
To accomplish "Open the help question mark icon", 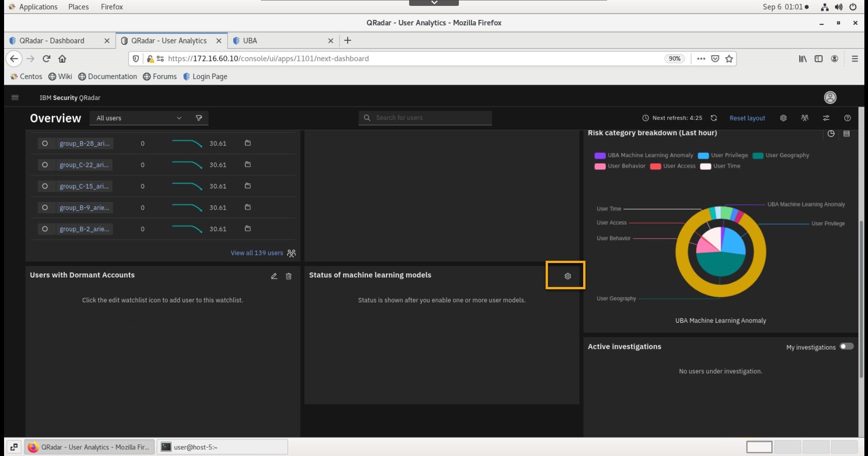I will [x=848, y=118].
